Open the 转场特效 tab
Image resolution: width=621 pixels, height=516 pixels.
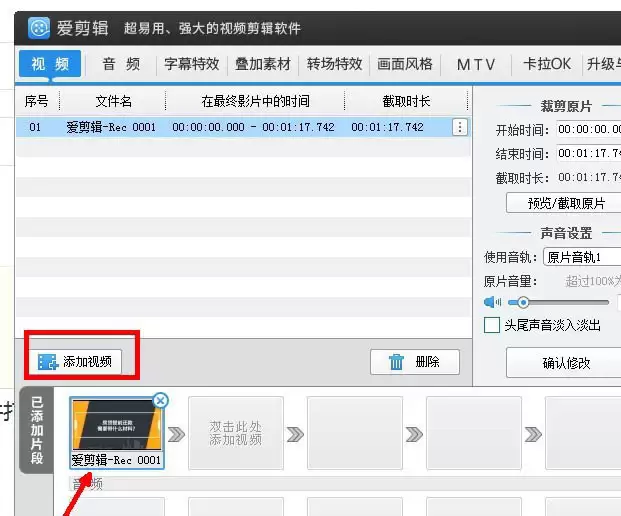[x=334, y=64]
